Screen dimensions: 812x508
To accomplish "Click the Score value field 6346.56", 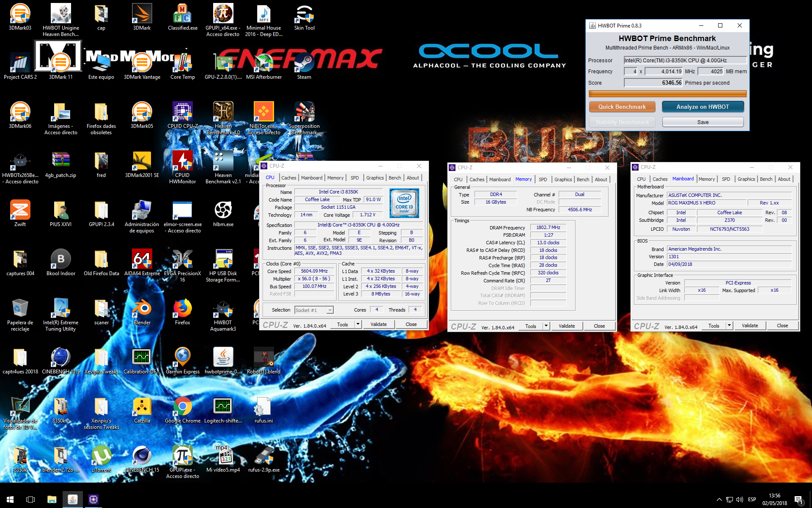I will pos(653,83).
